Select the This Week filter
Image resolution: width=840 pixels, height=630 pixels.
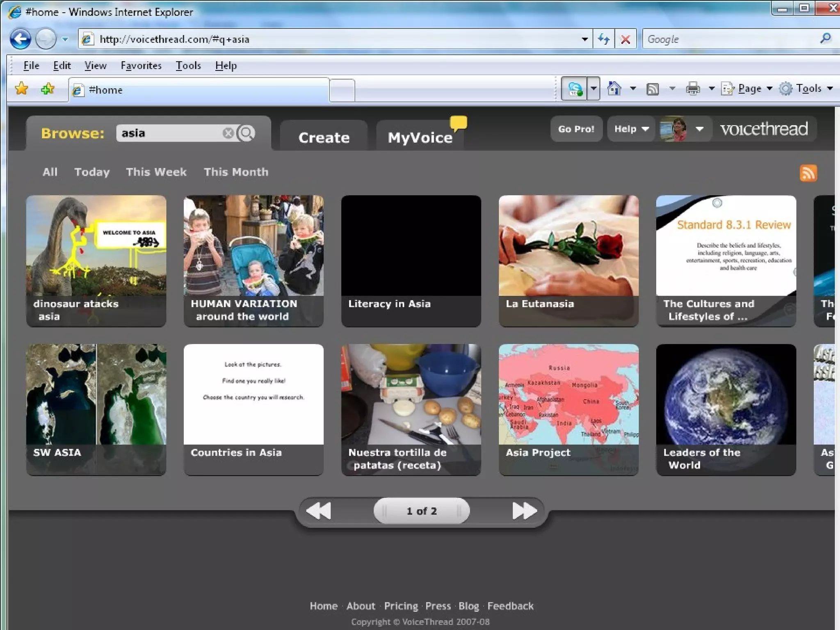156,172
